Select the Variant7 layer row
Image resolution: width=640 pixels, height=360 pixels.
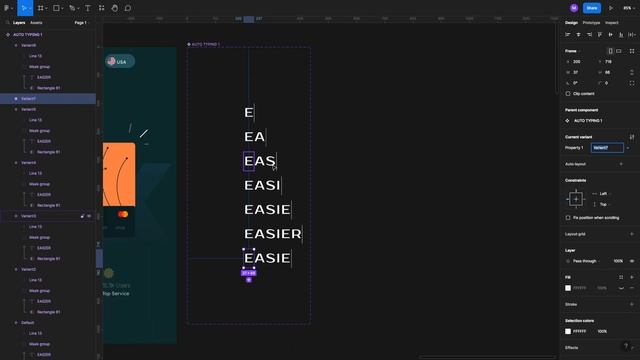pos(48,99)
